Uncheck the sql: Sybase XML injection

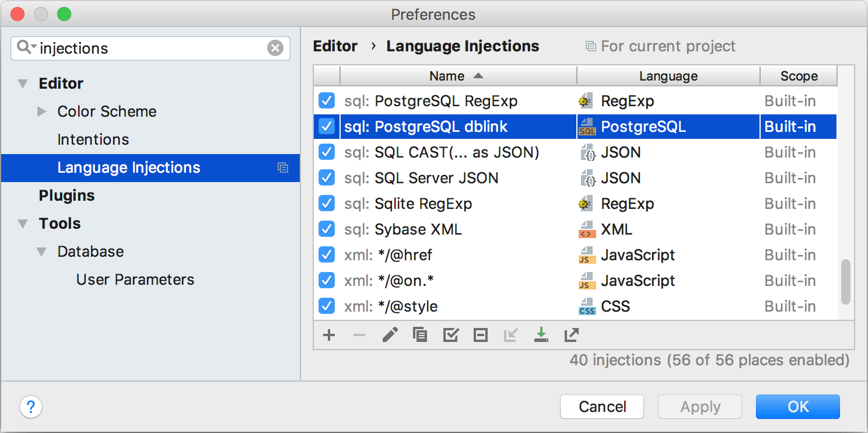pyautogui.click(x=327, y=229)
